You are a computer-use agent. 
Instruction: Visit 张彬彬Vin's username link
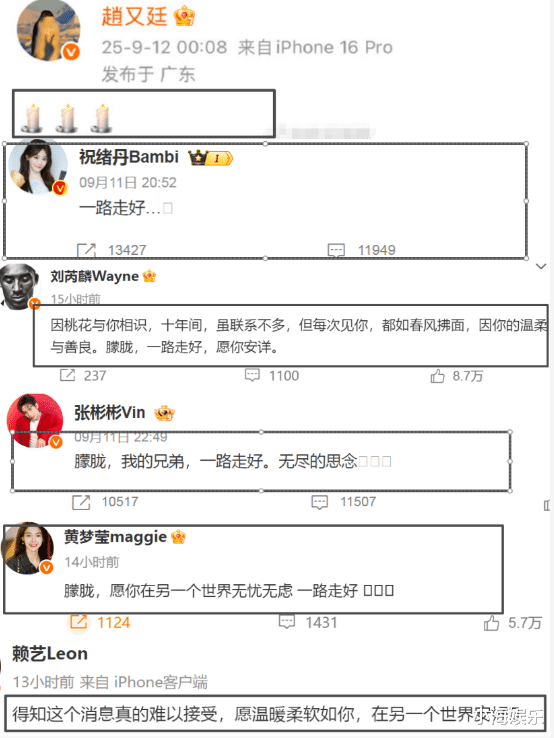coord(110,412)
